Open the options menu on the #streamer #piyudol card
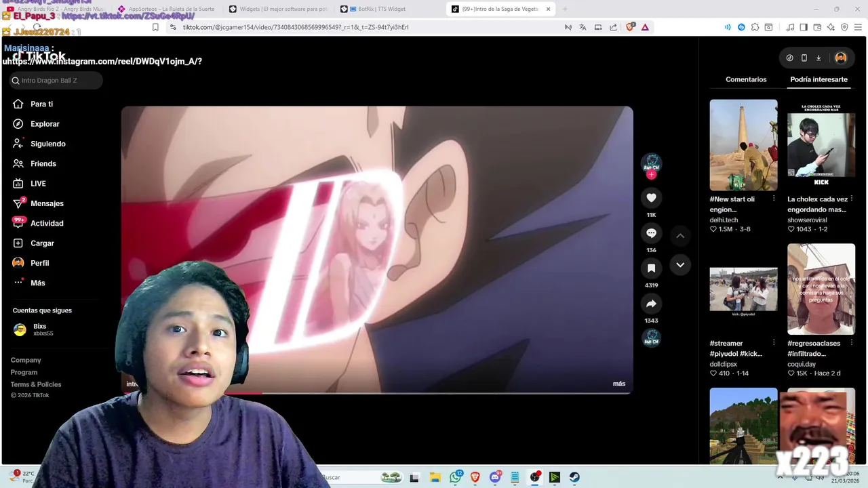Viewport: 868px width, 488px height. point(774,343)
